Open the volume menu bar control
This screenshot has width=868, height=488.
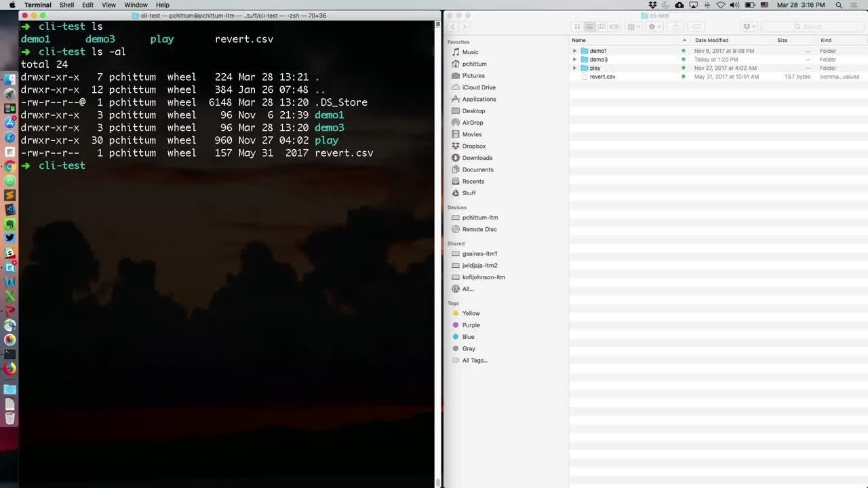tap(735, 5)
